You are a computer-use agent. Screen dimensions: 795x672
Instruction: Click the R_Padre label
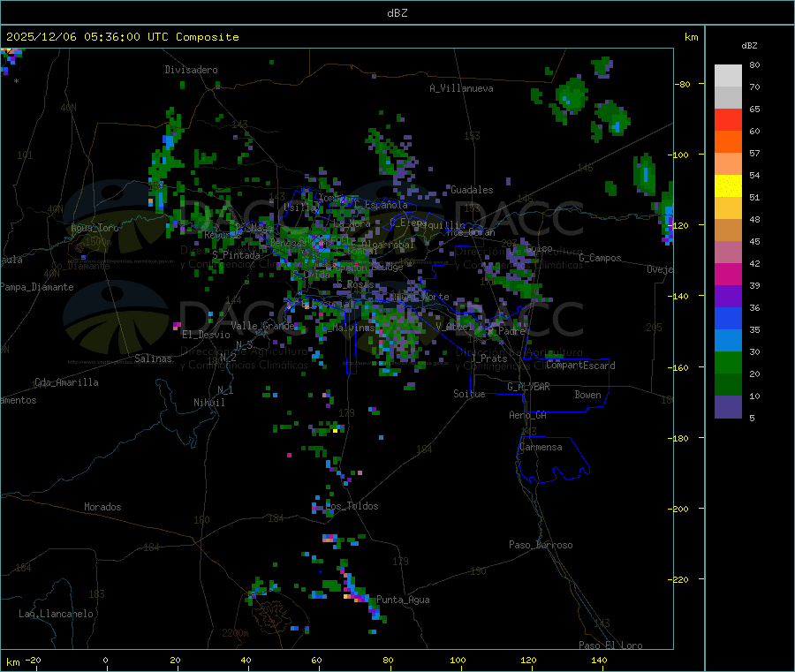click(506, 331)
